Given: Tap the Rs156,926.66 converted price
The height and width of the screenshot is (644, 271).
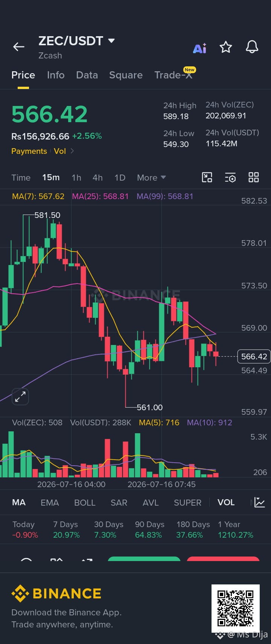Looking at the screenshot, I should [x=40, y=136].
